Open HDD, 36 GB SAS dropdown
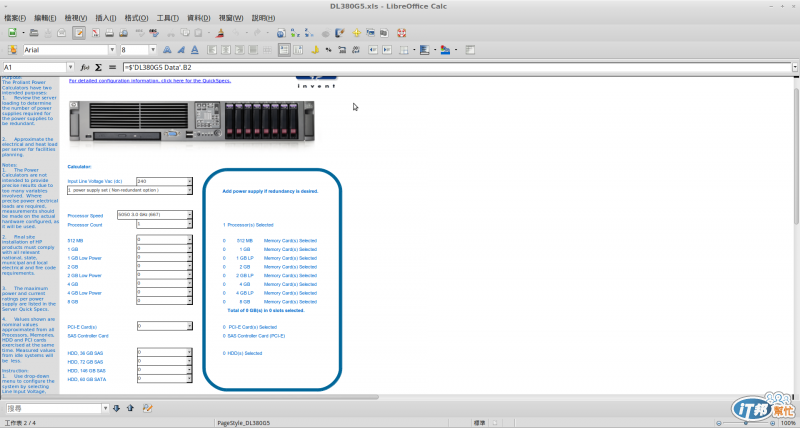The height and width of the screenshot is (428, 800). (x=189, y=352)
